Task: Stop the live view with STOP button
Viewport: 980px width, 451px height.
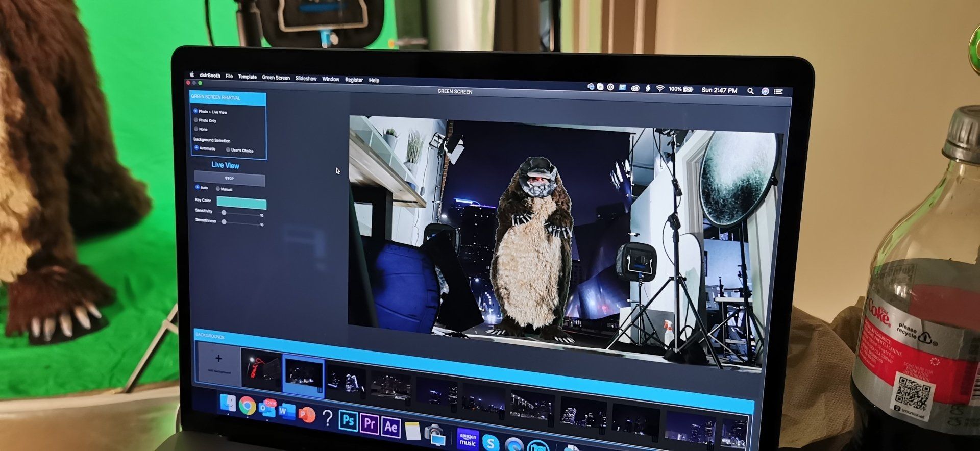Action: tap(230, 179)
